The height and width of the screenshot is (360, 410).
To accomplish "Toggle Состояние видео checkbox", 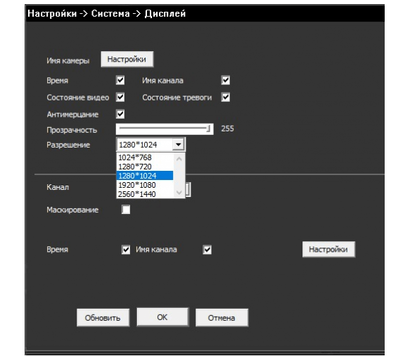I will [120, 97].
